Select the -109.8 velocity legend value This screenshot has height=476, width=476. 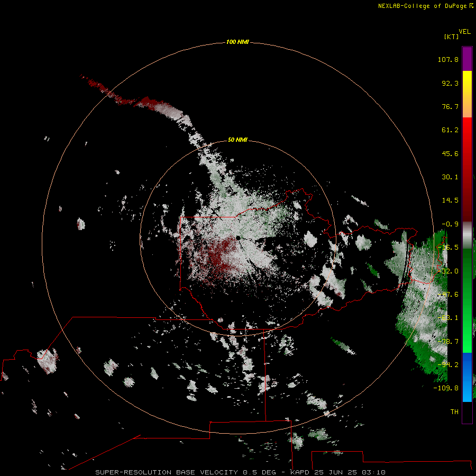pyautogui.click(x=446, y=388)
